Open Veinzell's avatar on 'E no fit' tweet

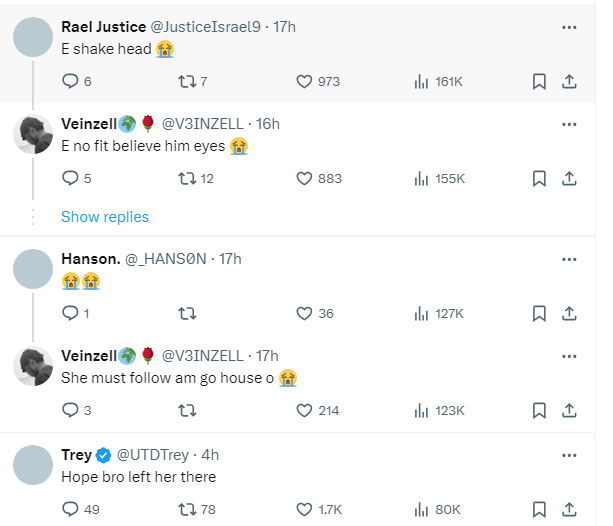pyautogui.click(x=33, y=134)
